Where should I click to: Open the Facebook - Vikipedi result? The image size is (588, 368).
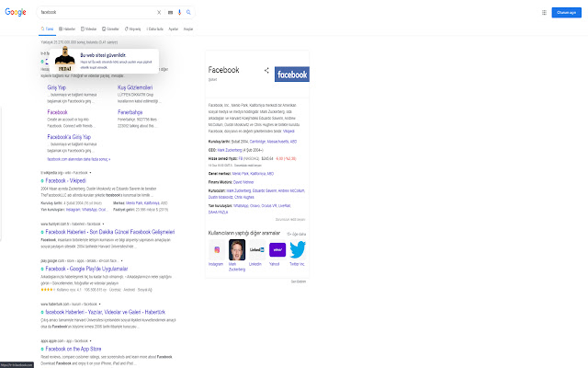(x=65, y=181)
